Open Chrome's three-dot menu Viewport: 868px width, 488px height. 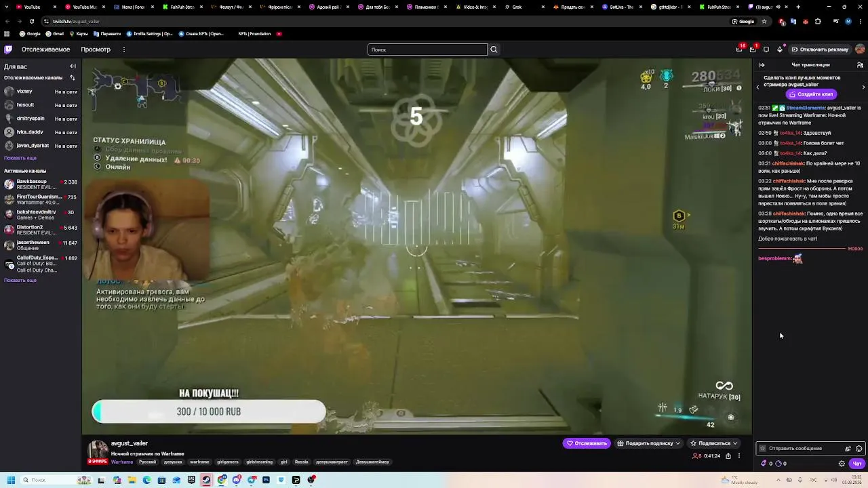tap(860, 21)
